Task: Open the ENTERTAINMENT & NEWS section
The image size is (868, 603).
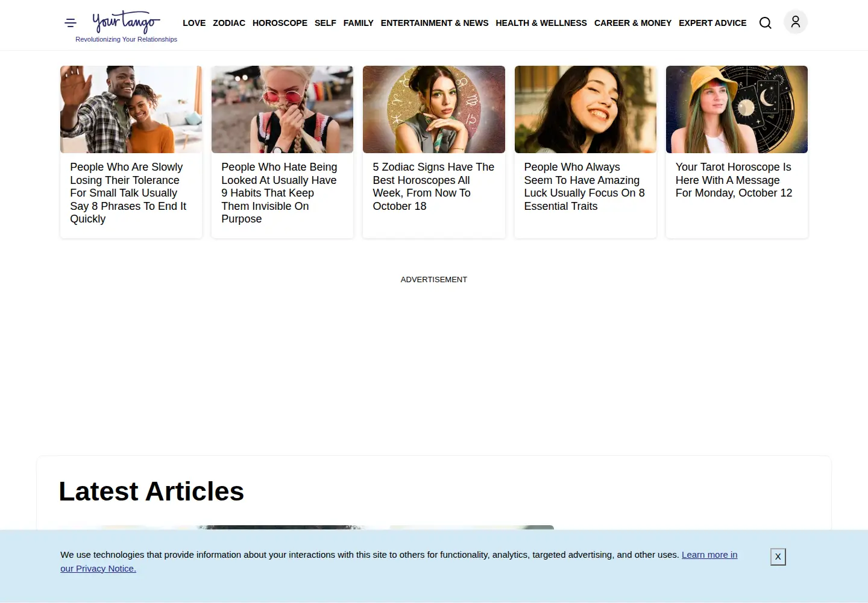Action: pos(435,23)
